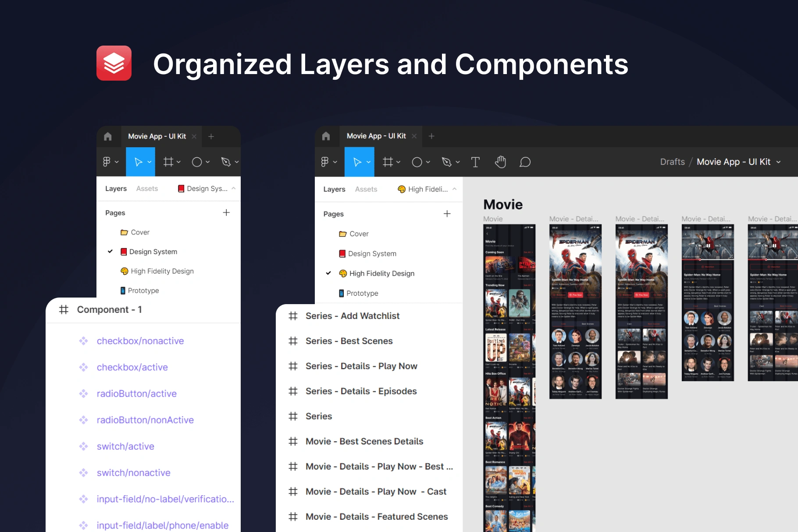
Task: Select the Pen tool in left window
Action: (x=226, y=162)
